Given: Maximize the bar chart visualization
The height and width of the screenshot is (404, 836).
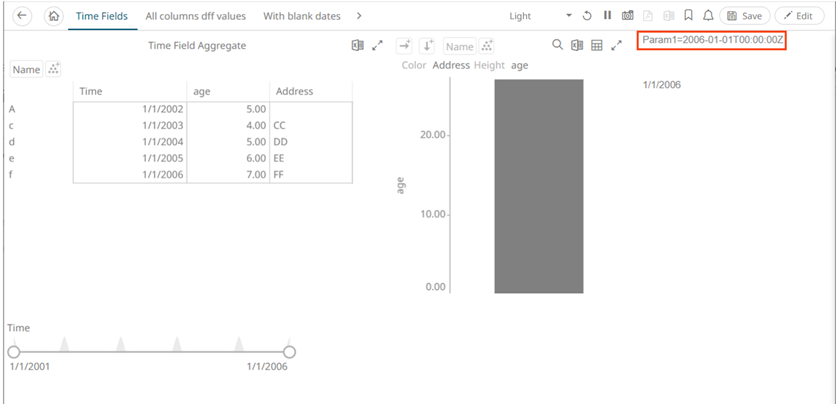Looking at the screenshot, I should [x=616, y=46].
